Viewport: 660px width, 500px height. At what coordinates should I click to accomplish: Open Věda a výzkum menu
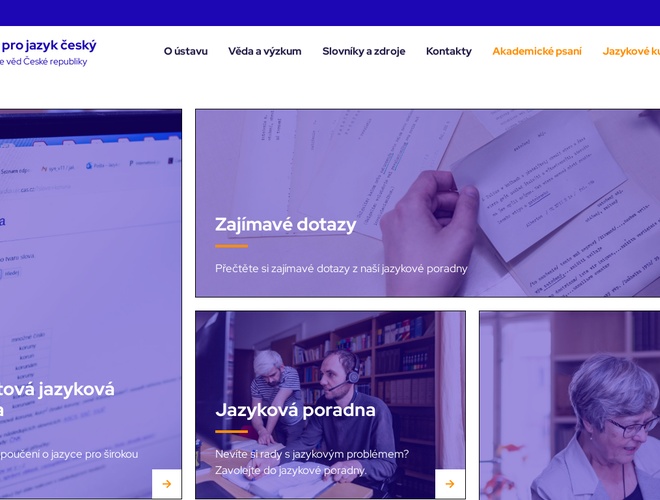click(x=265, y=51)
